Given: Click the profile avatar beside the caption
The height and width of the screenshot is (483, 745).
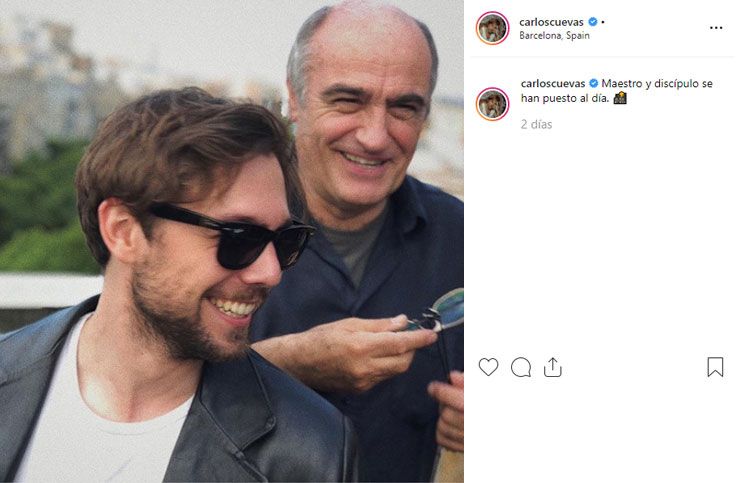Looking at the screenshot, I should click(x=492, y=103).
